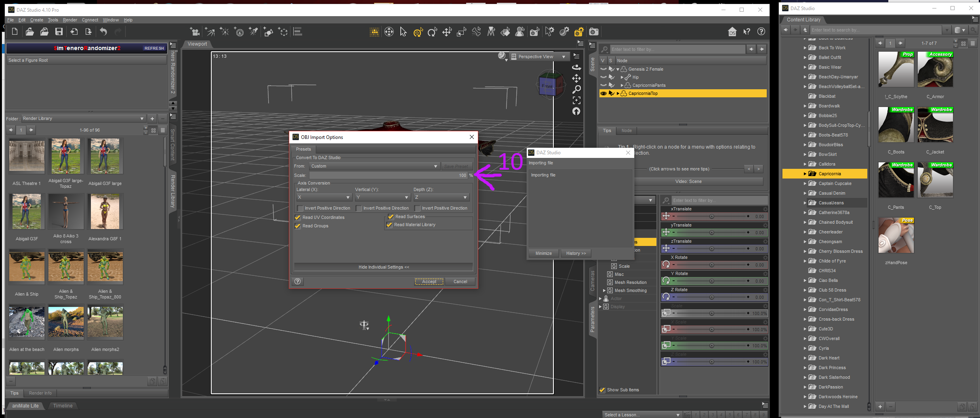Open the Window menu
980x418 pixels.
coord(111,20)
